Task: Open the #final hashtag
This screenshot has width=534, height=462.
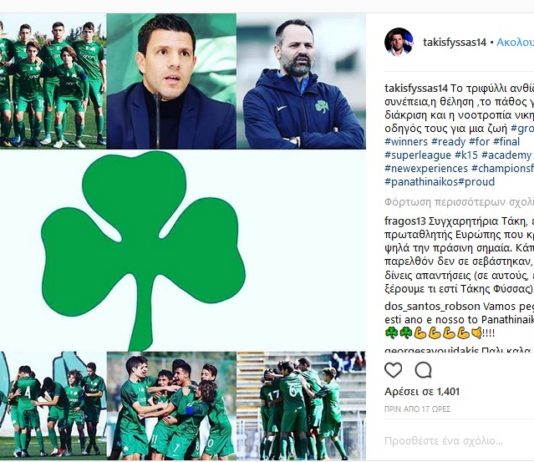Action: [x=506, y=142]
